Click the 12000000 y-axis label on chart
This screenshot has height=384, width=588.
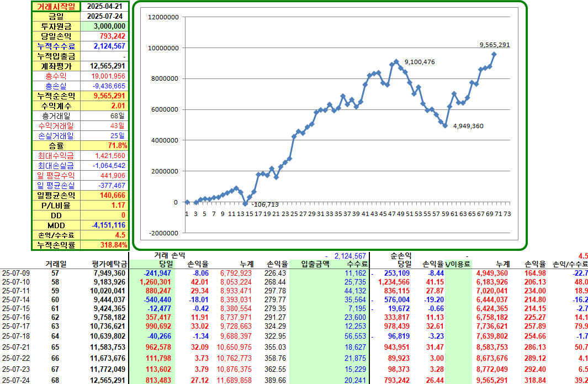click(x=163, y=17)
